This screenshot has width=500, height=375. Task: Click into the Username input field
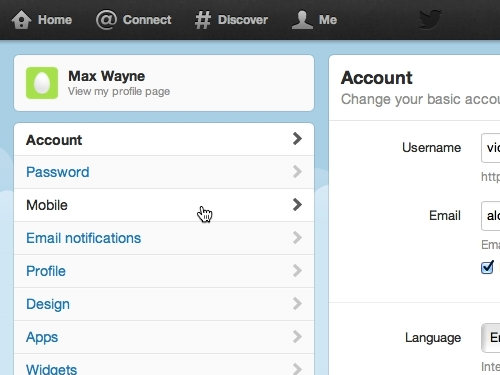click(x=491, y=148)
